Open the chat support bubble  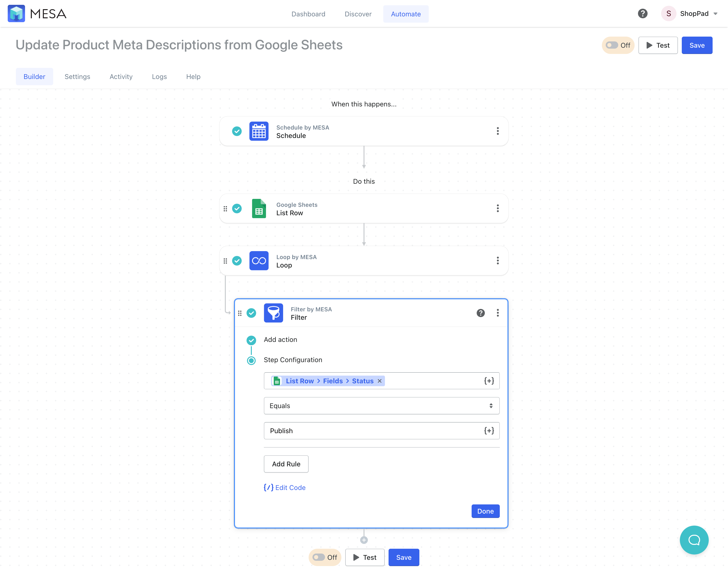pos(694,540)
